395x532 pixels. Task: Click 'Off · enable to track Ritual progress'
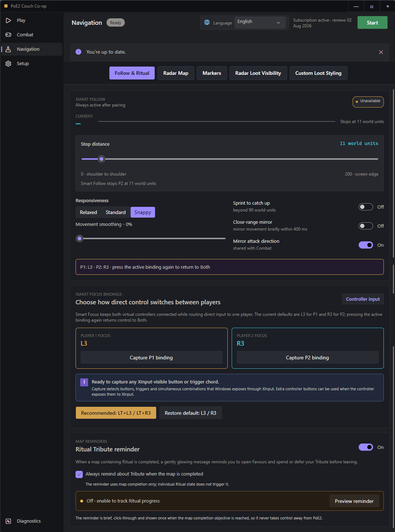click(123, 501)
